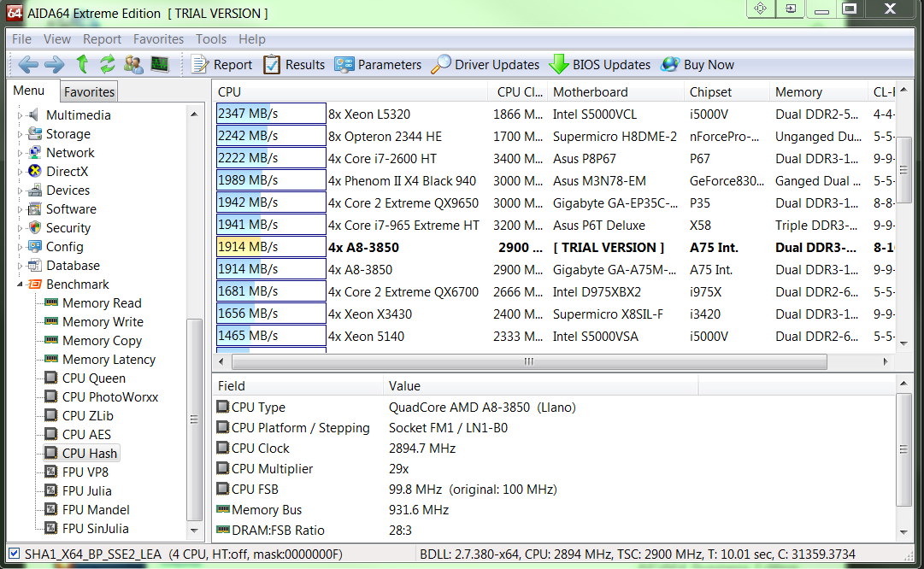924x569 pixels.
Task: Select Memory Latency benchmark
Action: [109, 360]
